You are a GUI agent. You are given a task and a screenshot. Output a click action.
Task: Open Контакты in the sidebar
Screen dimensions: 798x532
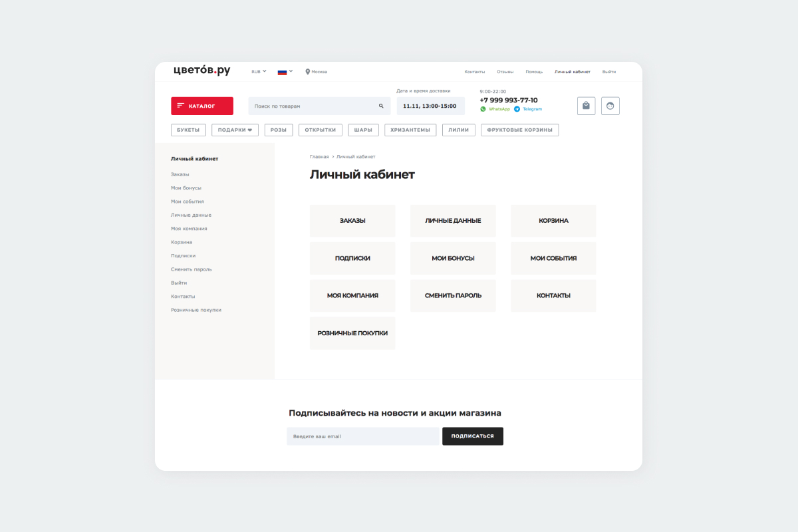point(183,296)
